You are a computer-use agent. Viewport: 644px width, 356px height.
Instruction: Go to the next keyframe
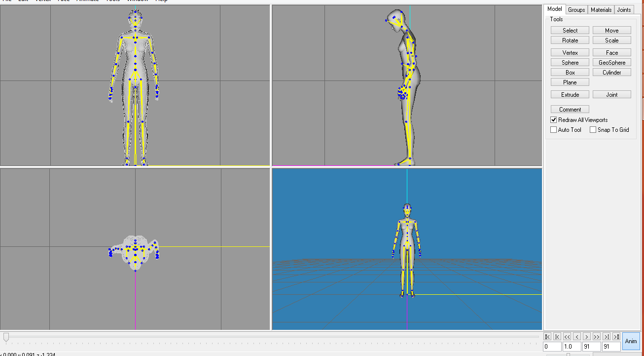coord(607,336)
